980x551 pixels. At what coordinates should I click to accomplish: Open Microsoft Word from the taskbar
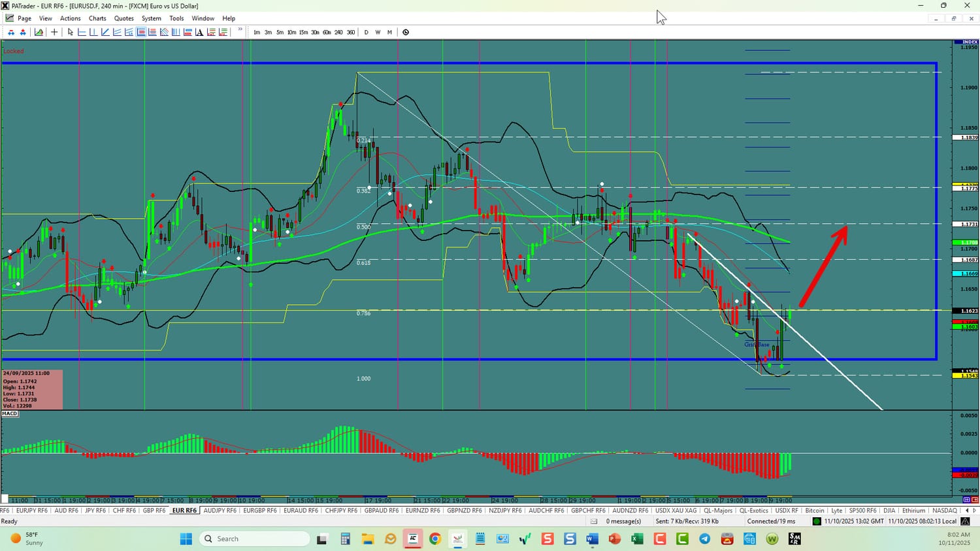592,539
